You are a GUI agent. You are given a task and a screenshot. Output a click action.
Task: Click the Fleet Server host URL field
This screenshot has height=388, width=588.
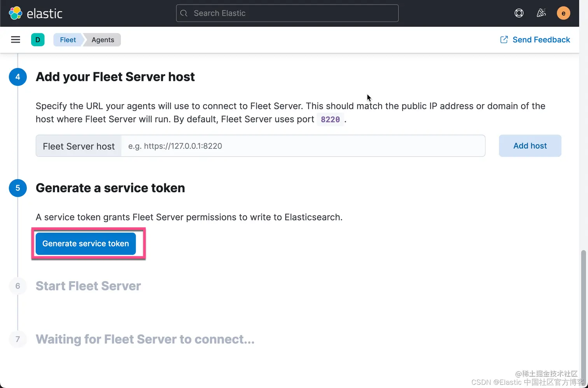point(303,146)
